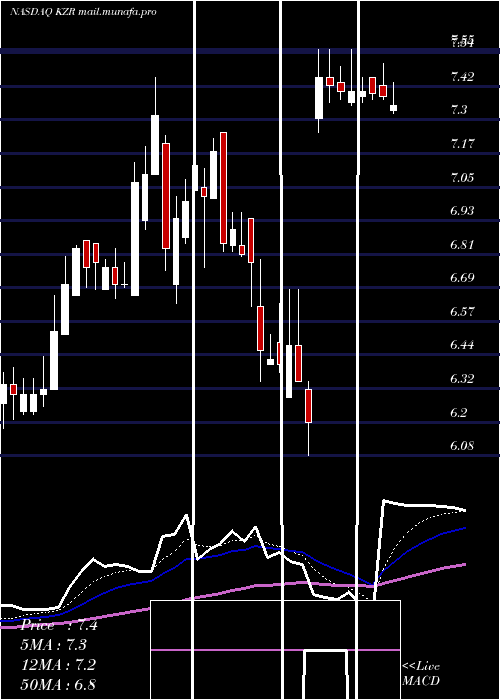Image resolution: width=500 pixels, height=700 pixels.
Task: Click the last white candle near 7.3
Action: coord(393,108)
